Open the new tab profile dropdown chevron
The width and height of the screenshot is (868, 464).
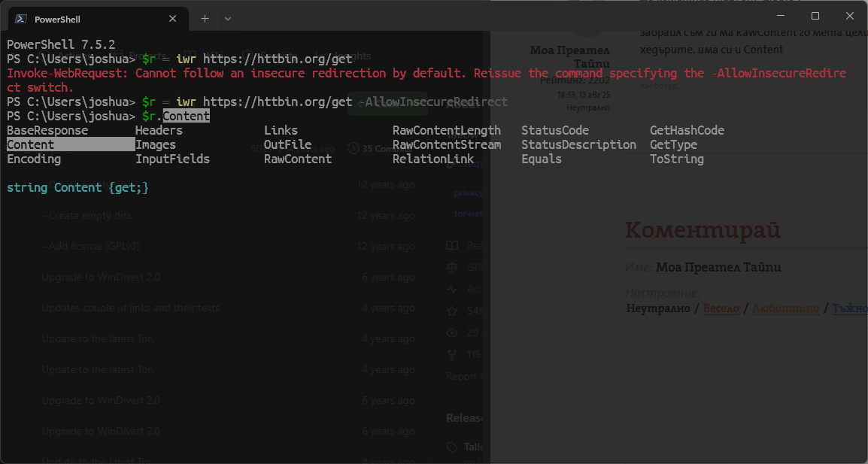[x=227, y=19]
